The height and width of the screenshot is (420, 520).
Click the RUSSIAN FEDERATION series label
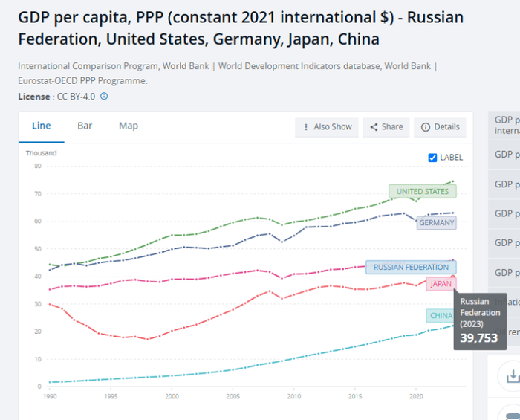pos(410,267)
